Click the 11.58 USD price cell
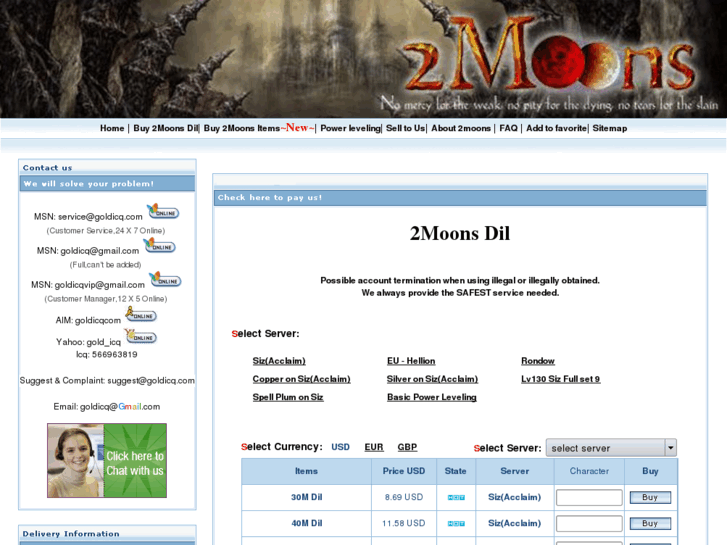Viewport: 727px width, 545px height. click(x=404, y=523)
